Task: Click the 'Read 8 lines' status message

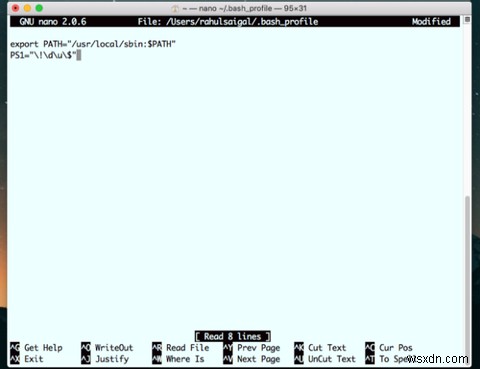Action: [232, 336]
